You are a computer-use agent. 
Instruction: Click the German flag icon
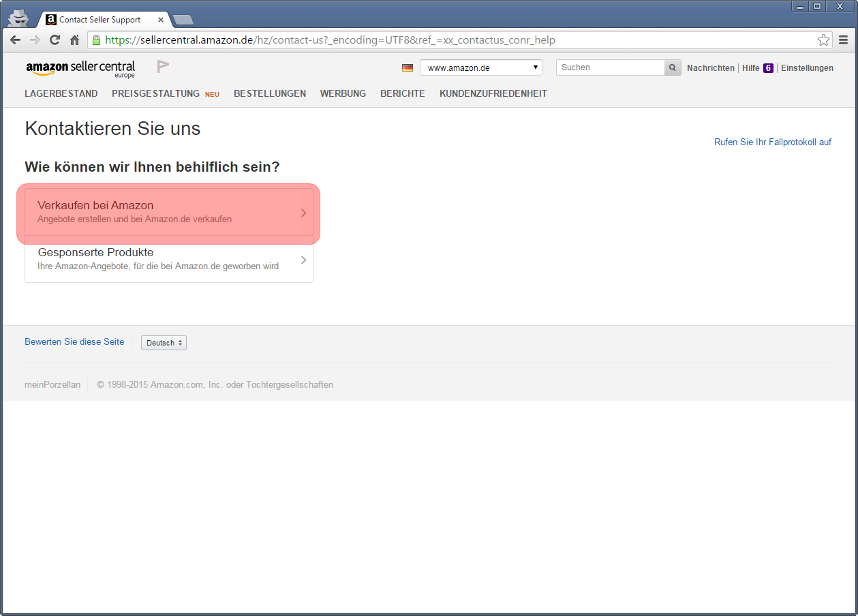click(408, 67)
